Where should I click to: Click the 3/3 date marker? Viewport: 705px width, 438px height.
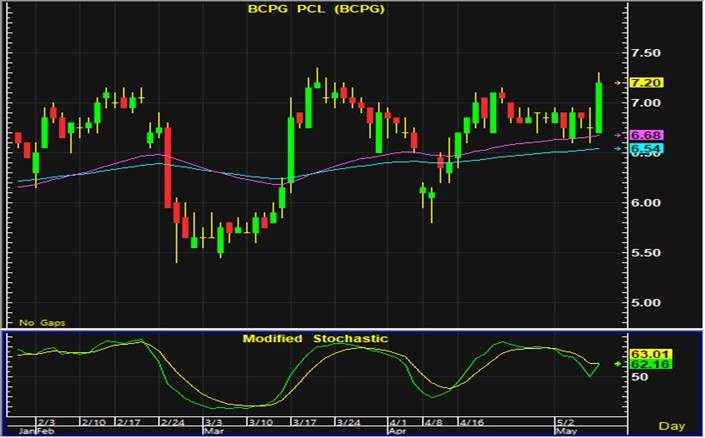point(213,423)
